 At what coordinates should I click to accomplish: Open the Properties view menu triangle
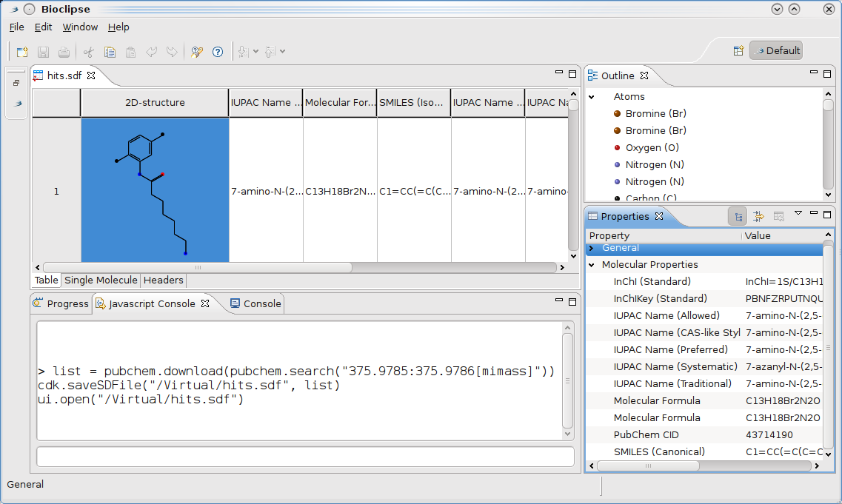[x=798, y=214]
